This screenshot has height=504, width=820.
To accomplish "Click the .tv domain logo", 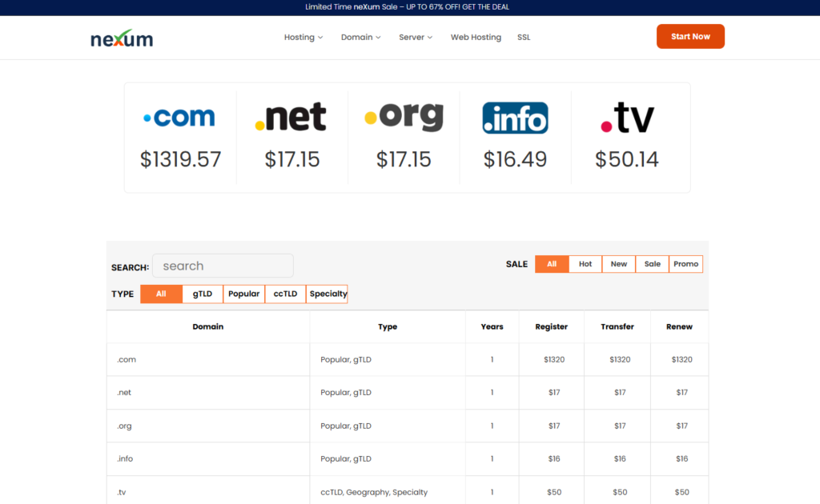I will [x=627, y=118].
